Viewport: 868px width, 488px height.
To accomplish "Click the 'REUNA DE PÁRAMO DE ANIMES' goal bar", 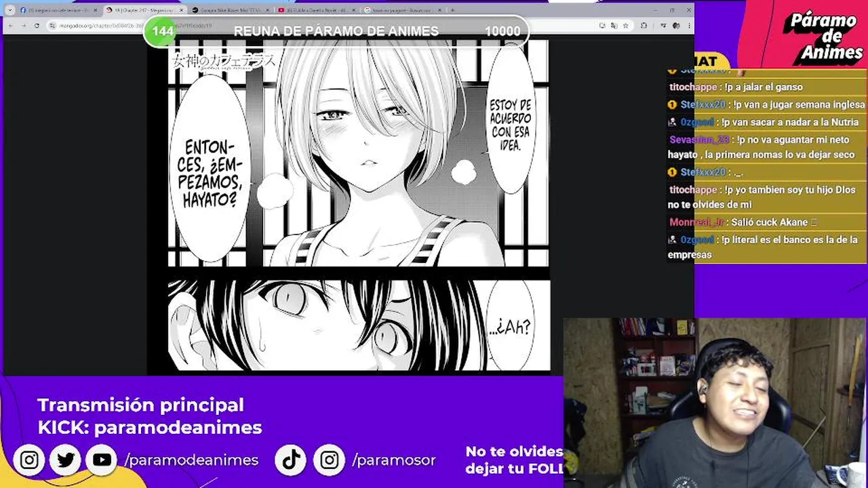I will tap(336, 31).
